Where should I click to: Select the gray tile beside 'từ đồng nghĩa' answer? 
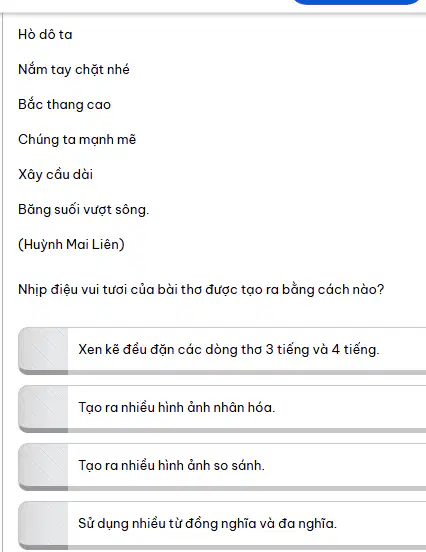[x=43, y=524]
